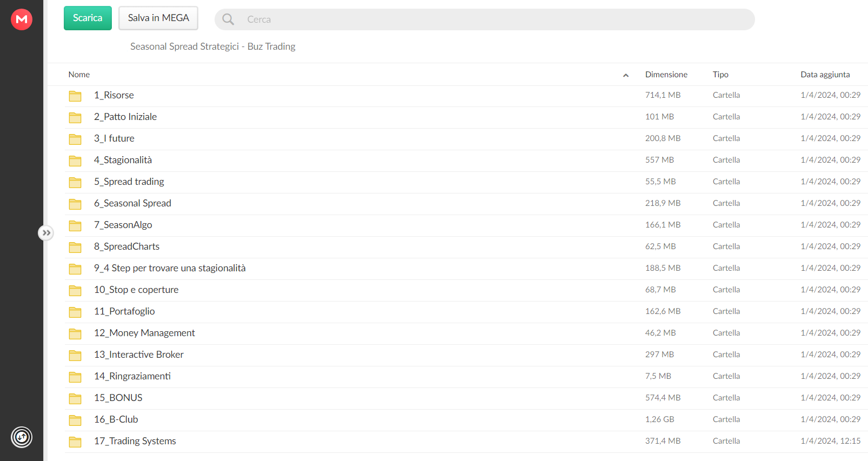The width and height of the screenshot is (868, 461).
Task: Click the folder icon for 13_Interactive Broker
Action: click(x=75, y=355)
